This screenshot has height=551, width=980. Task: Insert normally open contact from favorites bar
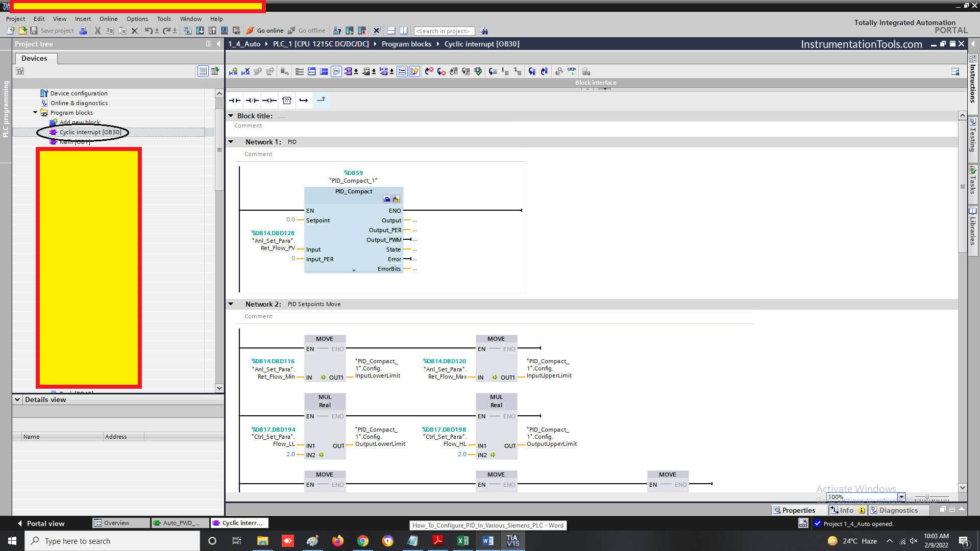[235, 101]
